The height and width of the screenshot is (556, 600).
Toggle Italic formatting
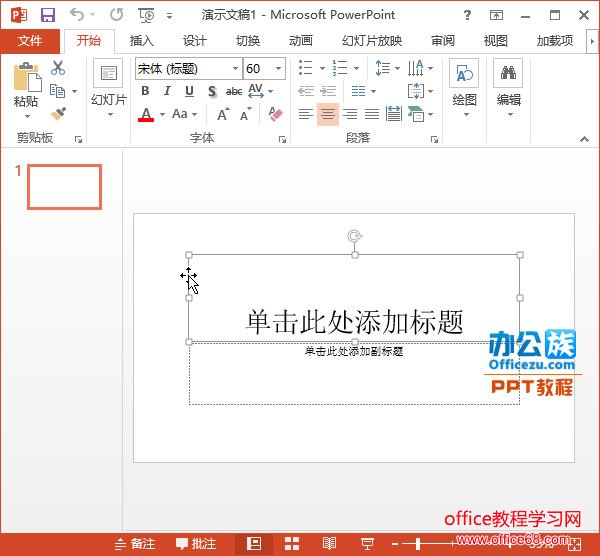pos(167,91)
